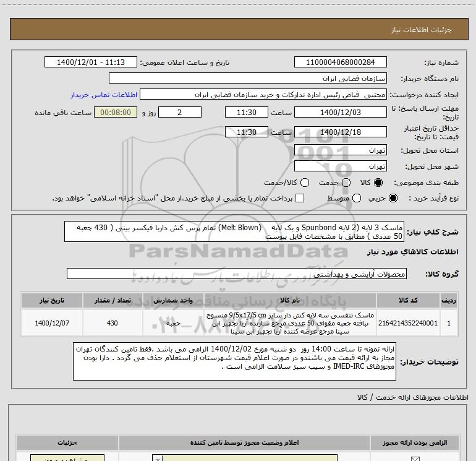Click the نام کالا column header
The width and height of the screenshot is (476, 461).
point(290,300)
